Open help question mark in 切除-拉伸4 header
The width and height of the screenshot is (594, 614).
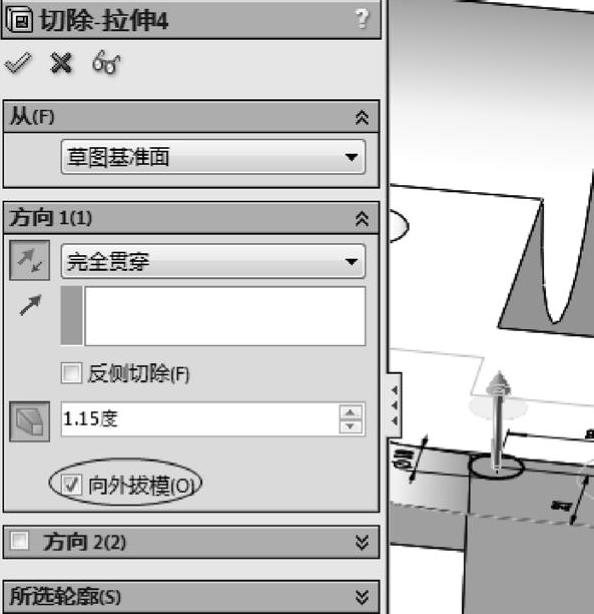362,19
